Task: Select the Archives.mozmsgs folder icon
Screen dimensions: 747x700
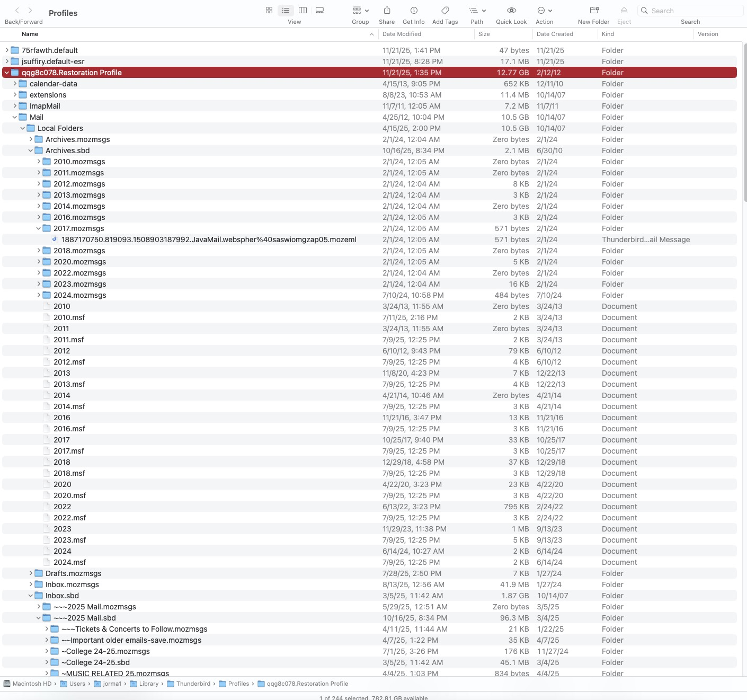Action: tap(39, 139)
